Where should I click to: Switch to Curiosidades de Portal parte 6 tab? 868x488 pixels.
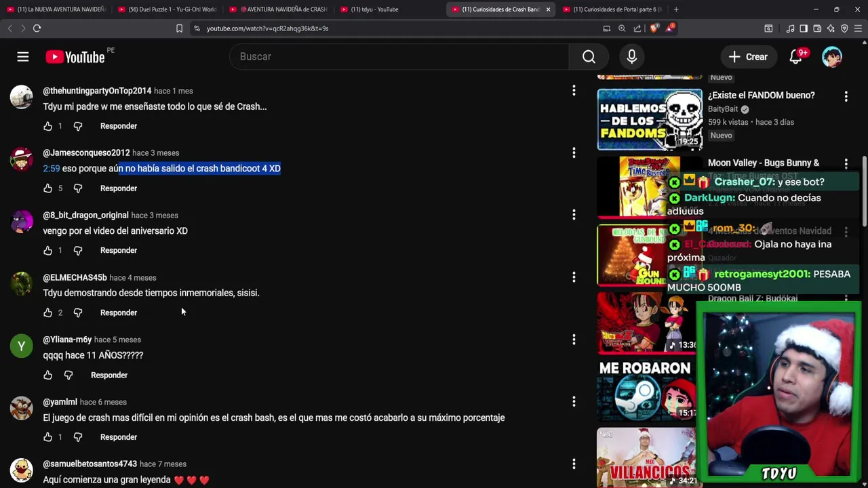tap(612, 9)
